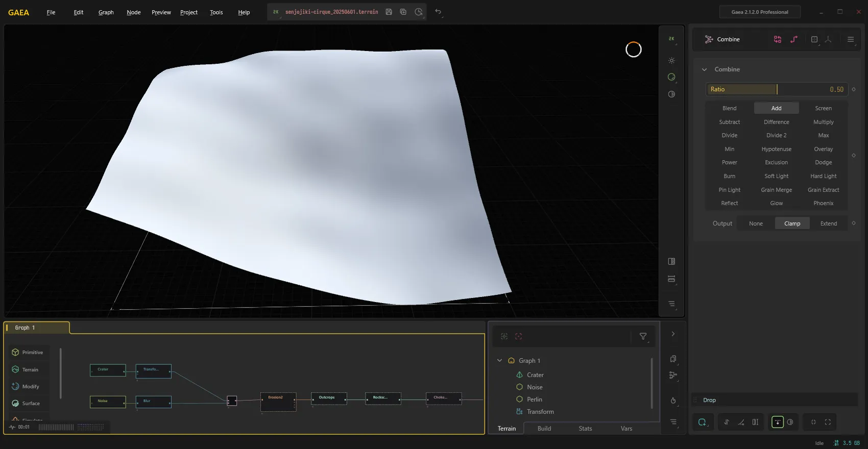Select the Overlay blend mode button
Viewport: 868px width, 449px height.
(x=823, y=149)
